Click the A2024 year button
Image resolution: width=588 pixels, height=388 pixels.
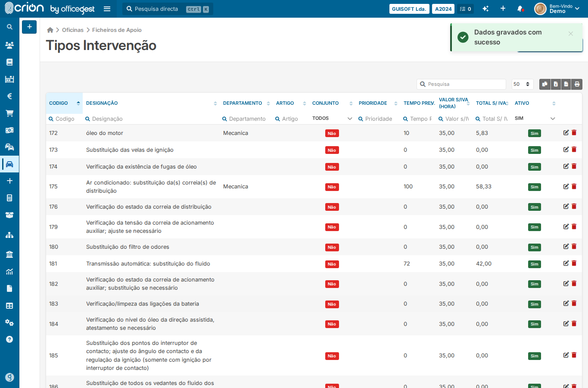[x=443, y=9]
